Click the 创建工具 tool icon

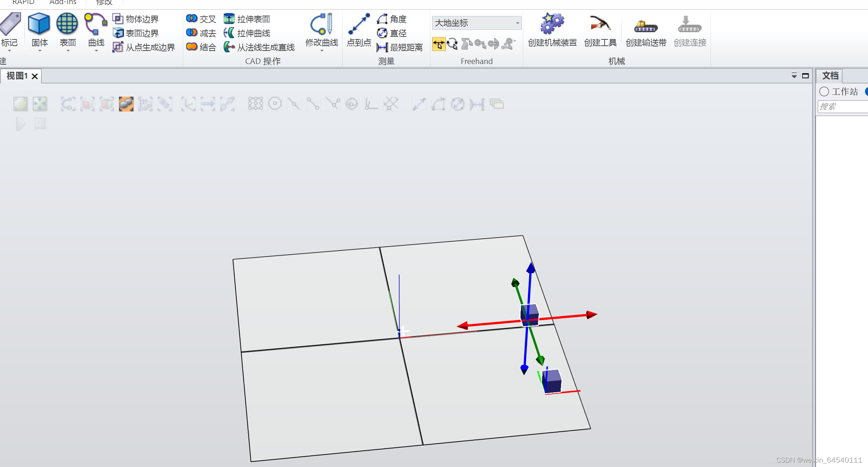(x=600, y=24)
